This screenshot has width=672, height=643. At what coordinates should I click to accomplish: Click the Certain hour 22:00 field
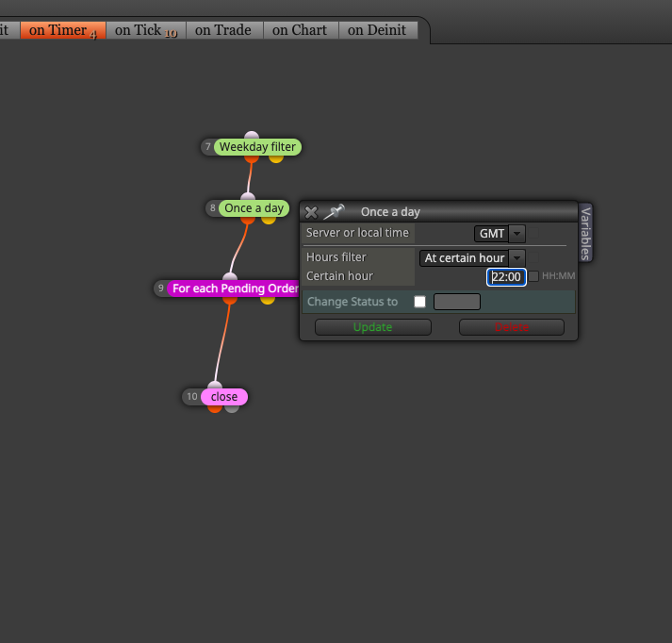point(506,277)
